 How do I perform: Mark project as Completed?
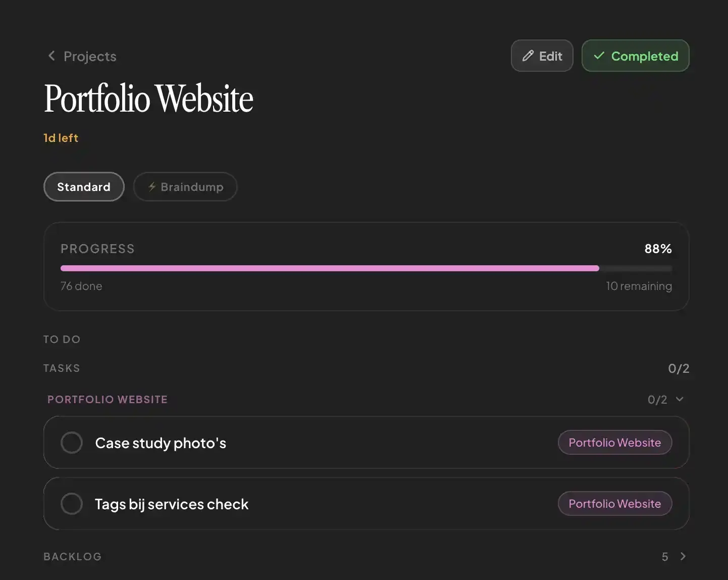(x=635, y=56)
